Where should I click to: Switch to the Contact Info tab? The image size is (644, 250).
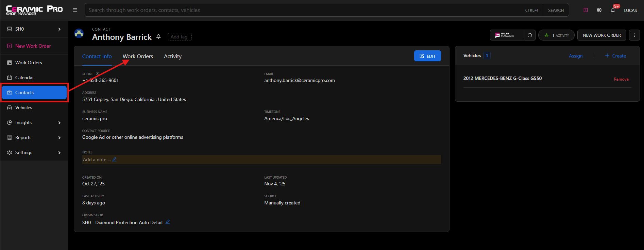pos(97,56)
